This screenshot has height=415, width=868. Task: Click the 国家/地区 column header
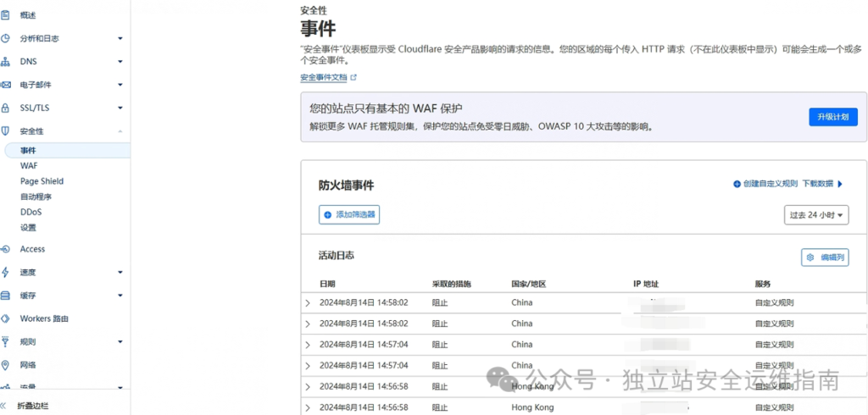coord(529,284)
